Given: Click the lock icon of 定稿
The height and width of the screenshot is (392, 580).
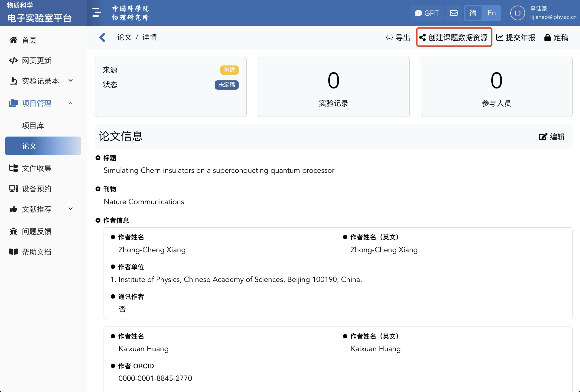Looking at the screenshot, I should tap(547, 37).
